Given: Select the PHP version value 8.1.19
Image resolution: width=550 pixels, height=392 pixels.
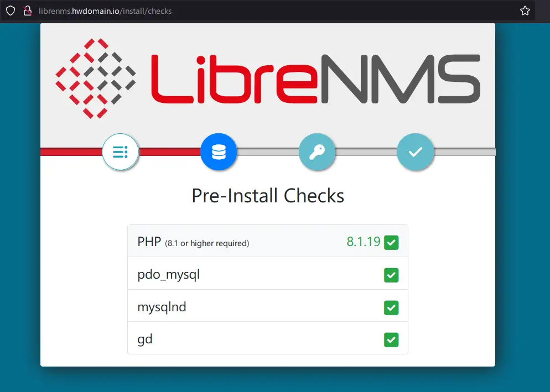Looking at the screenshot, I should (364, 242).
